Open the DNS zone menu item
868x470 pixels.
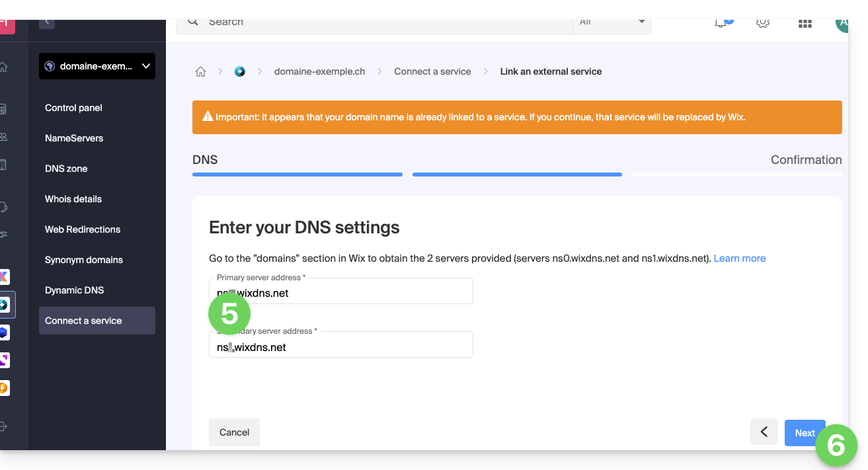click(x=66, y=169)
